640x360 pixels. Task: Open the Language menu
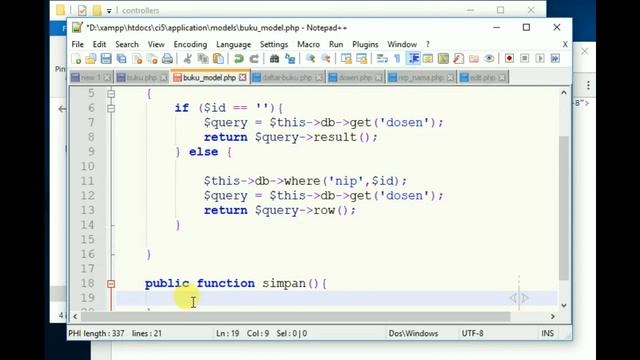(x=233, y=44)
